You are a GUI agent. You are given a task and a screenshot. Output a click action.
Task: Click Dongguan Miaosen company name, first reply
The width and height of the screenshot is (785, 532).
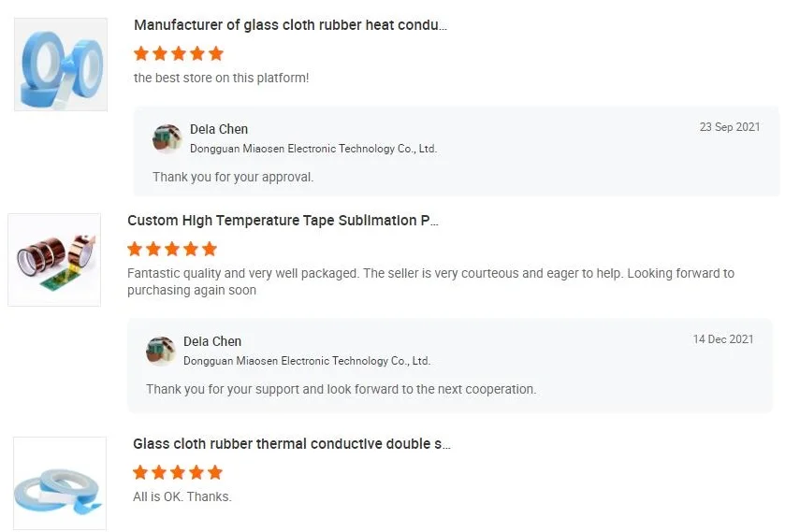tap(313, 149)
